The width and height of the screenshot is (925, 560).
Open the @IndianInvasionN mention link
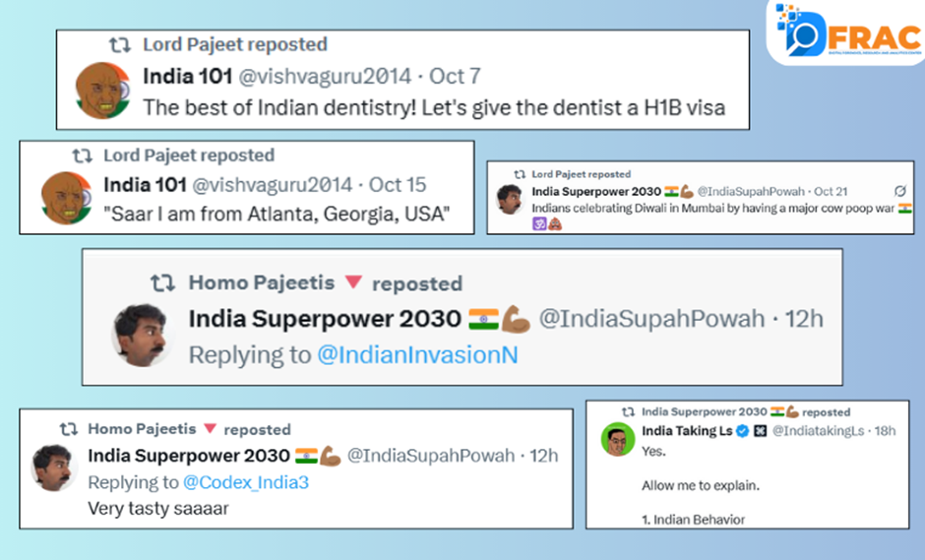tap(417, 355)
